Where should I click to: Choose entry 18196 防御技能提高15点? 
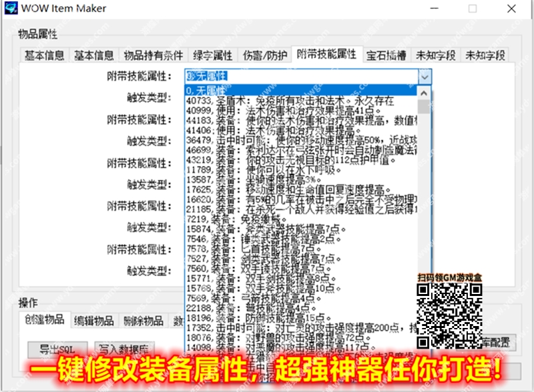pyautogui.click(x=301, y=318)
